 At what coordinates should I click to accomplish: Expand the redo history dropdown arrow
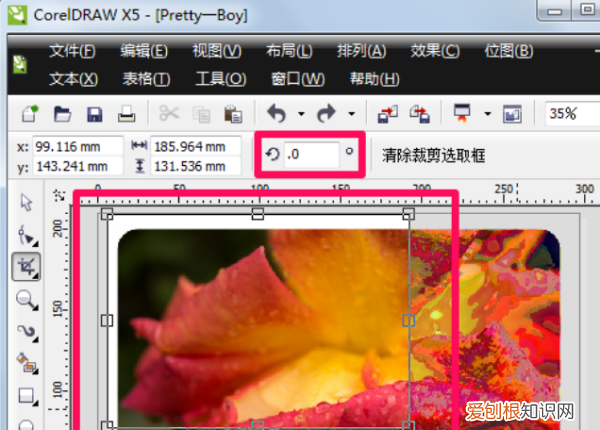click(x=351, y=114)
